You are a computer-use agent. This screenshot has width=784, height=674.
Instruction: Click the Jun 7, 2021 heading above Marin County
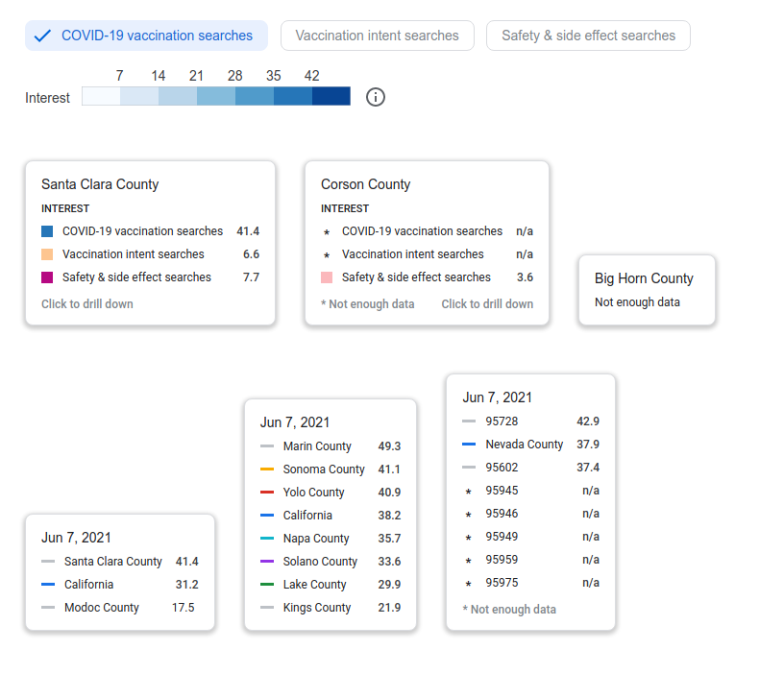pos(295,422)
